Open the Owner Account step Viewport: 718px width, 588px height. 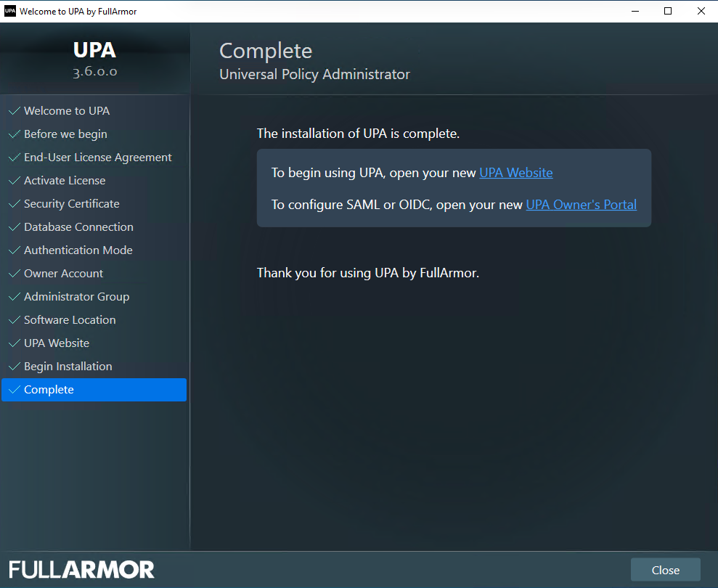[63, 274]
